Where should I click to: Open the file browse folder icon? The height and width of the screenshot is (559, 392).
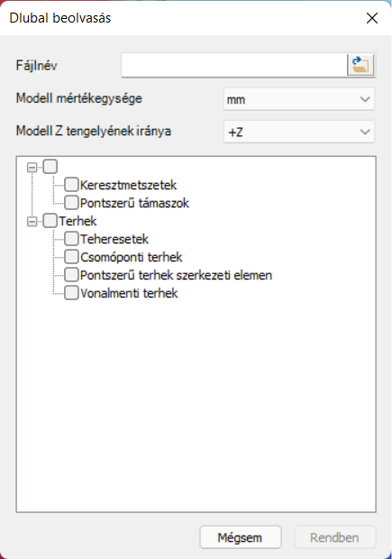[x=360, y=65]
